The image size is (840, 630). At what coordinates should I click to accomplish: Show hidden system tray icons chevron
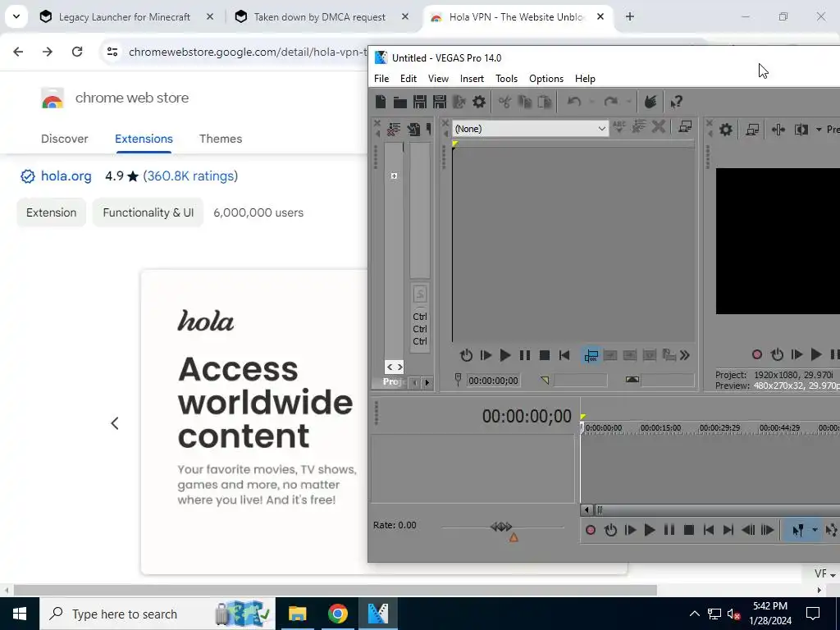694,614
